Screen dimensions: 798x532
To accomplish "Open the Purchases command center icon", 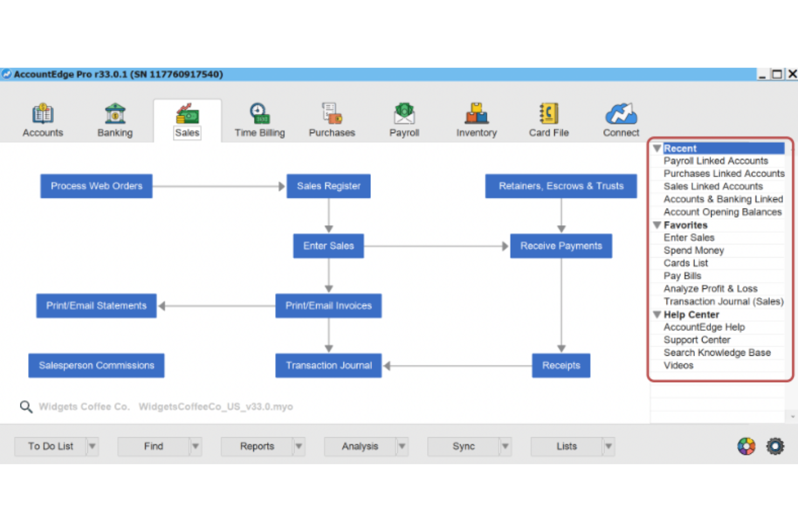I will [332, 114].
